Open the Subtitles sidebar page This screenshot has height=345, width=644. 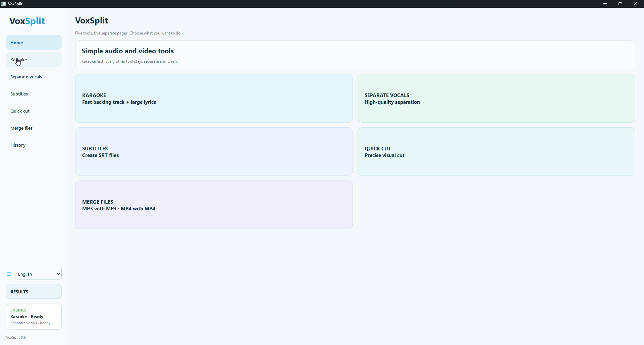click(x=34, y=94)
